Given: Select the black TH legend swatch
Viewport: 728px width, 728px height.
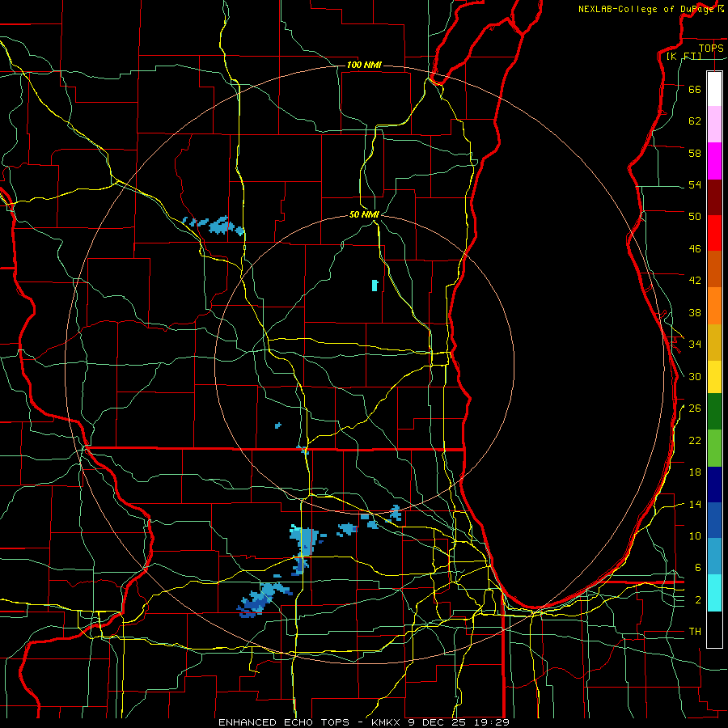Looking at the screenshot, I should coord(714,629).
